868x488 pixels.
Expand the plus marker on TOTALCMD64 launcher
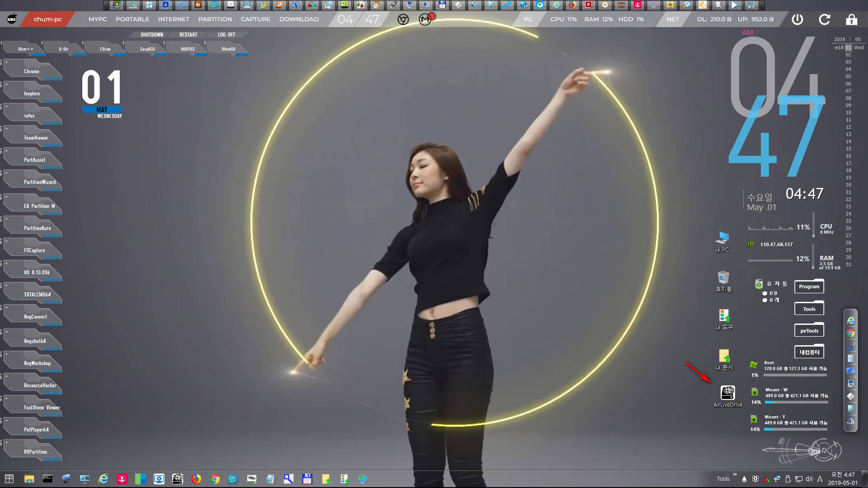click(x=6, y=285)
